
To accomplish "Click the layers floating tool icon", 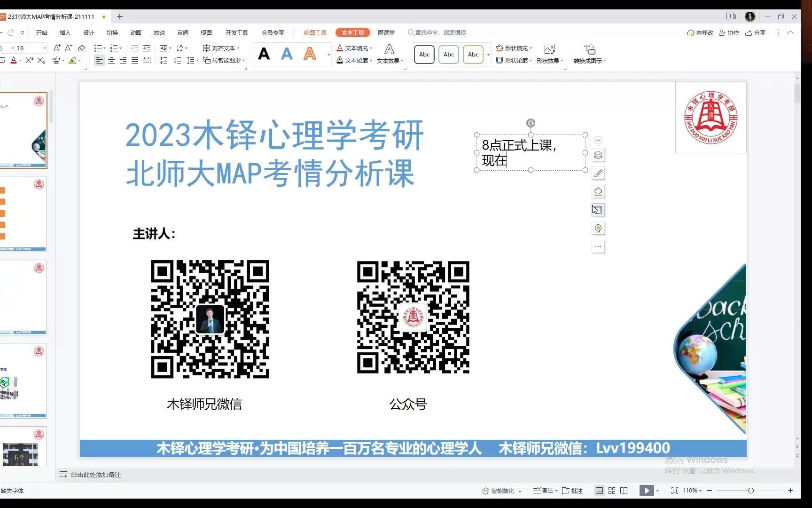I will [x=598, y=155].
